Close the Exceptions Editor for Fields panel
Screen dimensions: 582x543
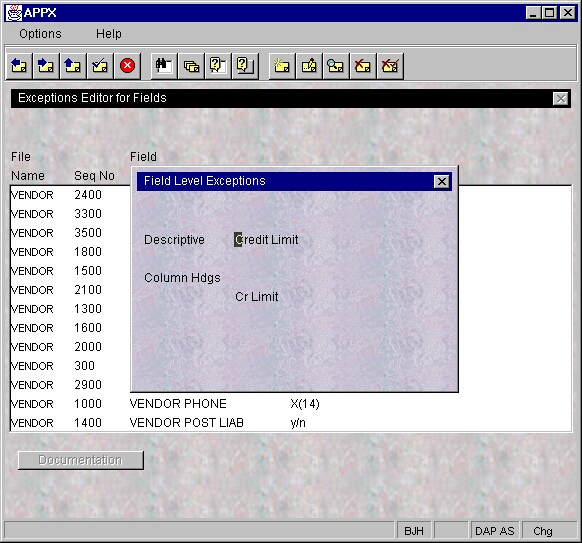[561, 99]
